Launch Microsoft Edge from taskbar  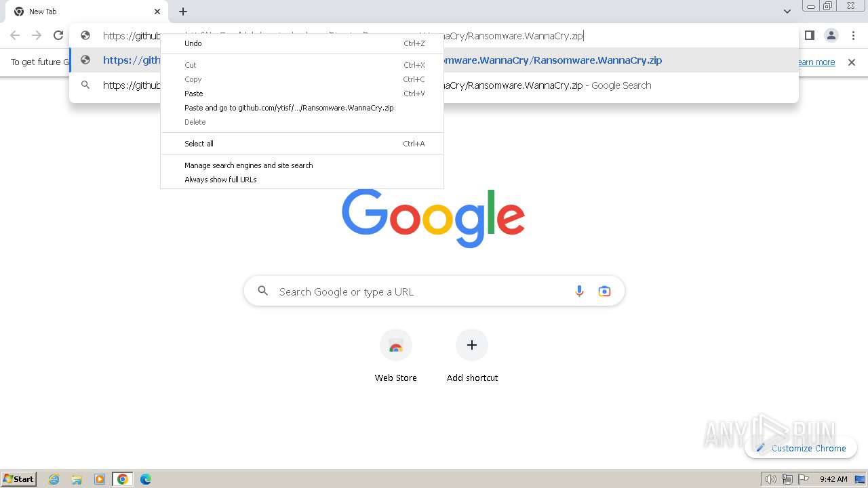[146, 479]
